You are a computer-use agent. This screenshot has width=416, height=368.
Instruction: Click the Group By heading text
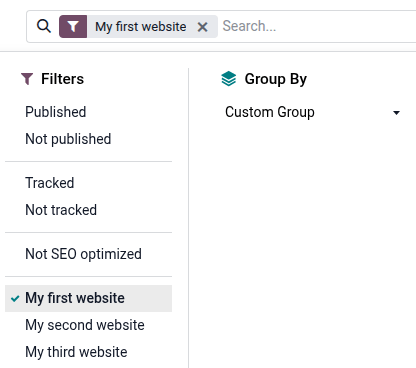(276, 79)
